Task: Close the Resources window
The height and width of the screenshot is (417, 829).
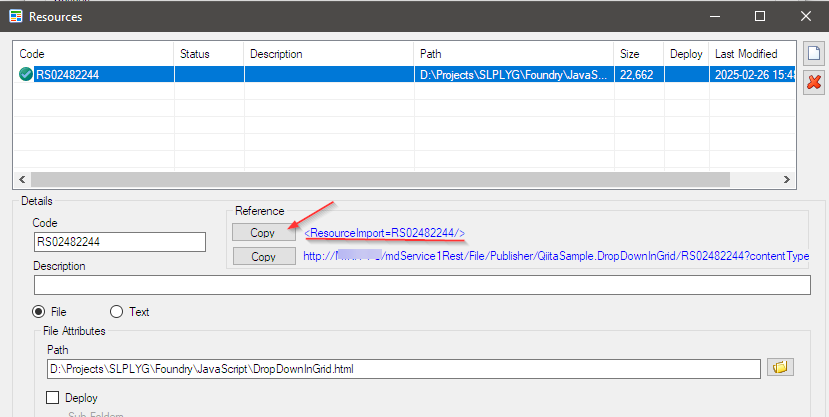Action: tap(806, 16)
